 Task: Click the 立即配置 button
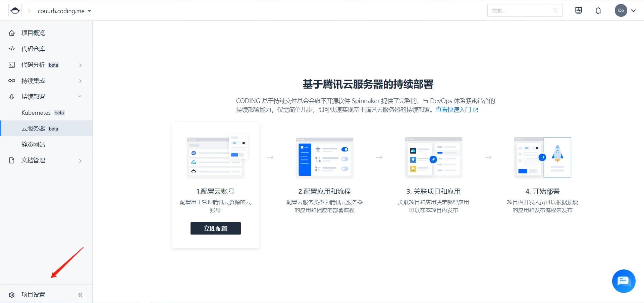(x=216, y=228)
